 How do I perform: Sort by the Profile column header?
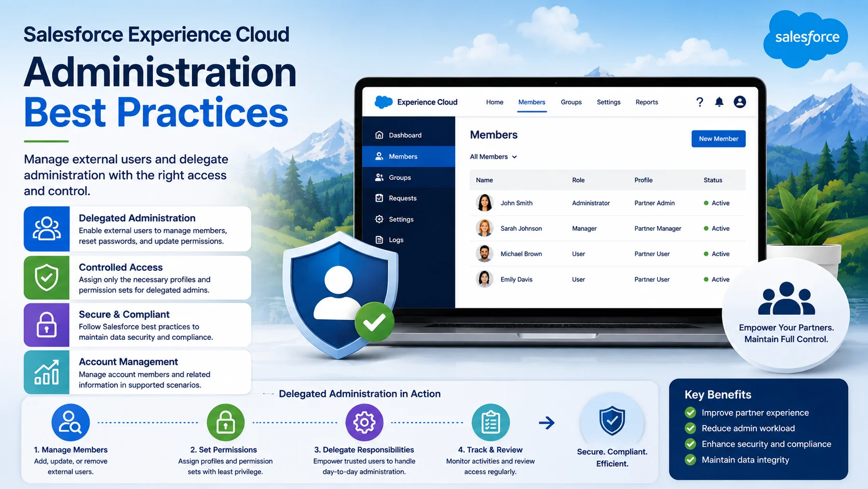pos(643,180)
